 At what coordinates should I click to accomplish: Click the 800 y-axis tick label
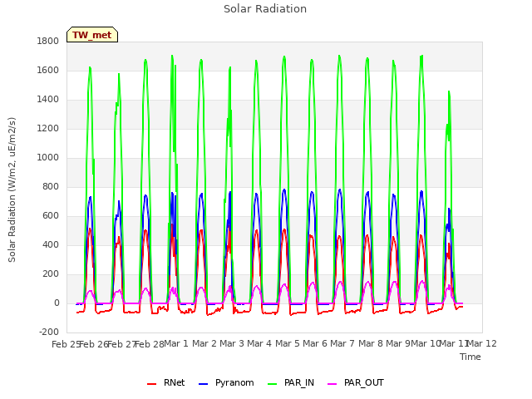point(51,186)
